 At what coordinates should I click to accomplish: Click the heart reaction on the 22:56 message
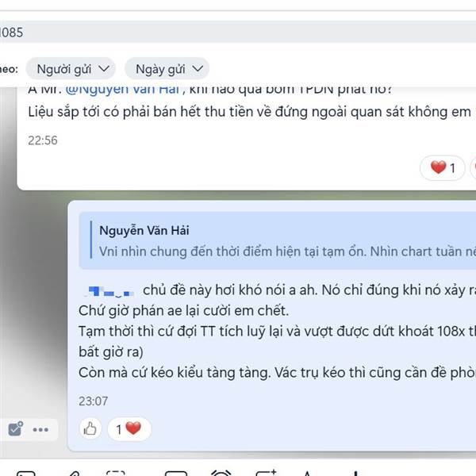tap(443, 167)
